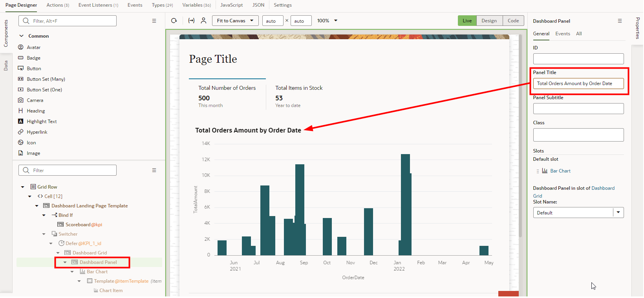Click the Bar Chart slot link

pyautogui.click(x=560, y=171)
